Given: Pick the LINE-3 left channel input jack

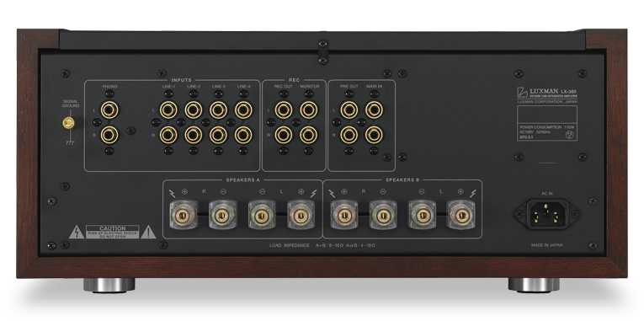Looking at the screenshot, I should pyautogui.click(x=219, y=110).
